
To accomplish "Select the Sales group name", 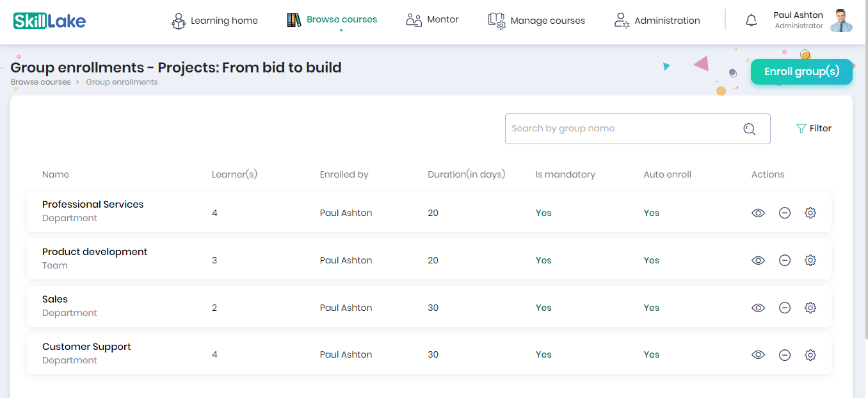I will 55,299.
